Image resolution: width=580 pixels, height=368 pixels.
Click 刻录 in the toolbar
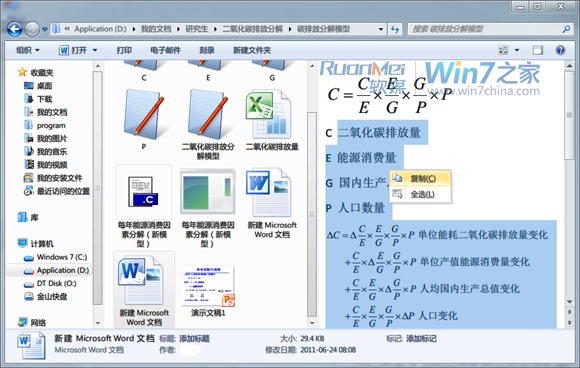[207, 50]
